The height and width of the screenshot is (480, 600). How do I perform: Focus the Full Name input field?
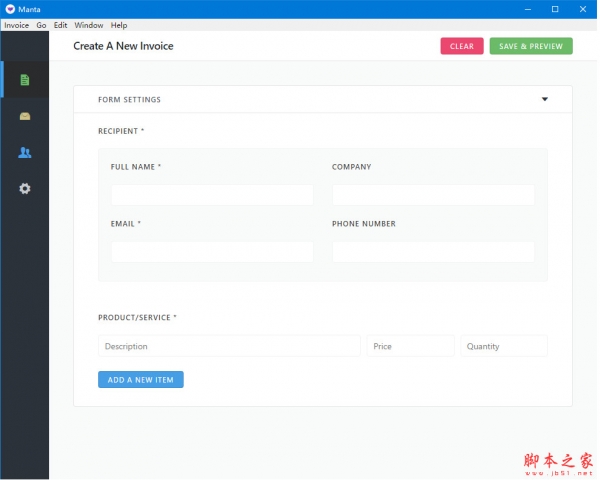pyautogui.click(x=212, y=194)
